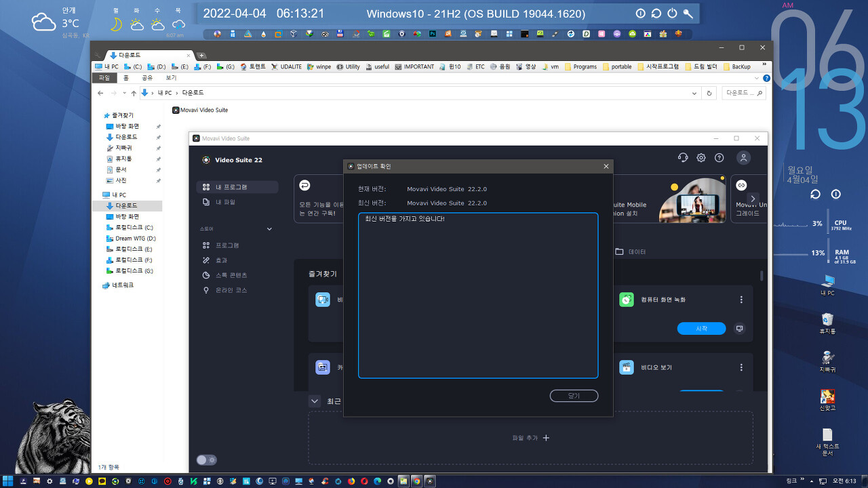Close the update check dialog with 닫기 button

click(574, 396)
